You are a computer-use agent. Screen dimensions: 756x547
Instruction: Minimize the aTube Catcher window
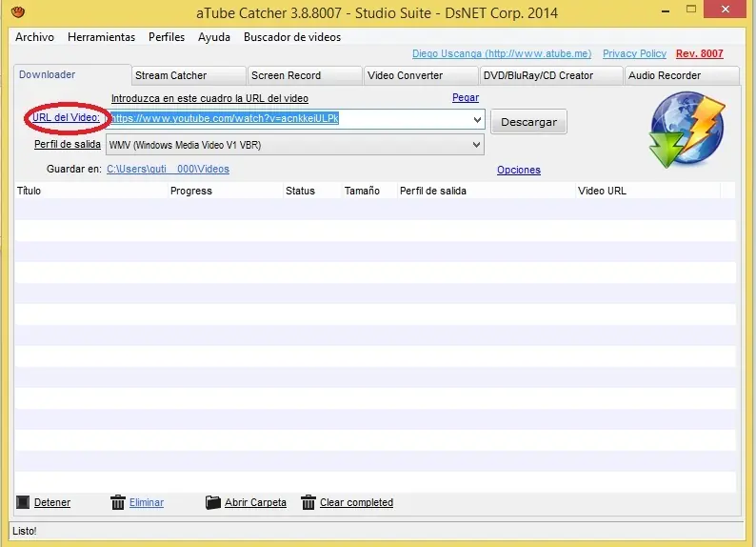click(666, 10)
